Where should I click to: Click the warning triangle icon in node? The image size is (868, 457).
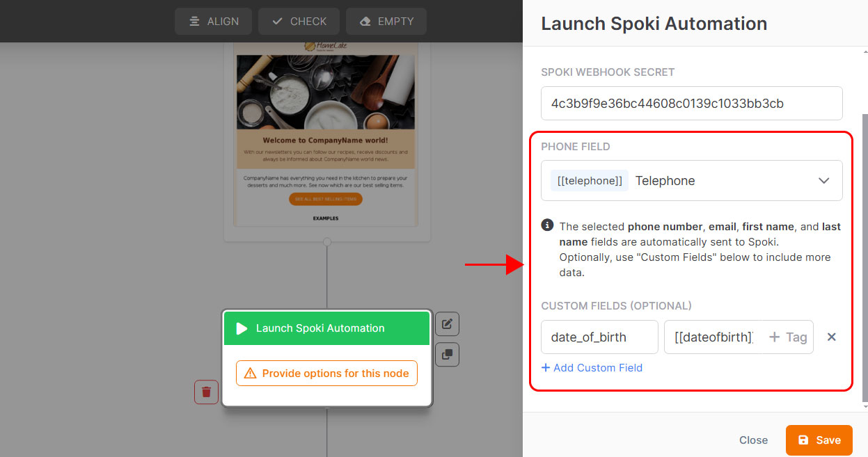251,374
